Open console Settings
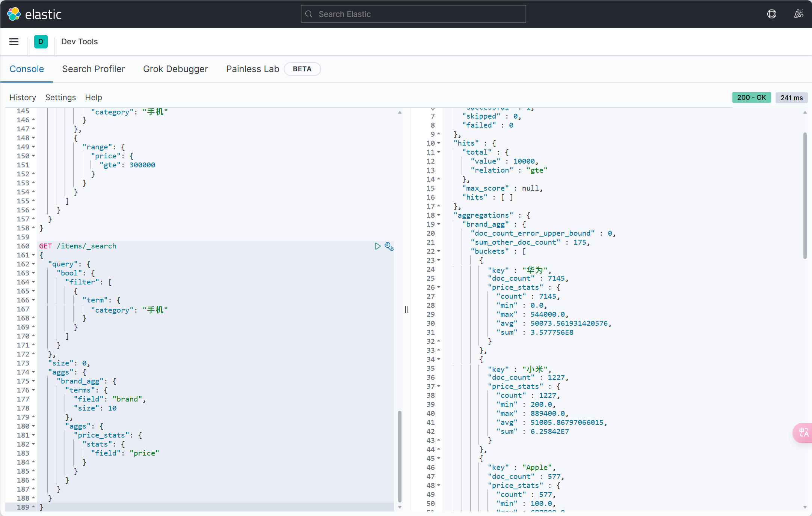 pyautogui.click(x=60, y=98)
